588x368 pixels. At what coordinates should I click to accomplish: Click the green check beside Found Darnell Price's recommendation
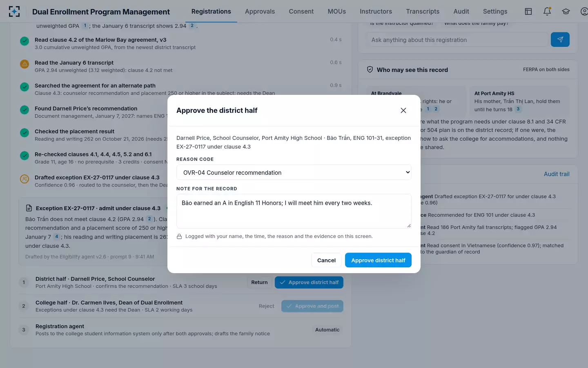(24, 110)
